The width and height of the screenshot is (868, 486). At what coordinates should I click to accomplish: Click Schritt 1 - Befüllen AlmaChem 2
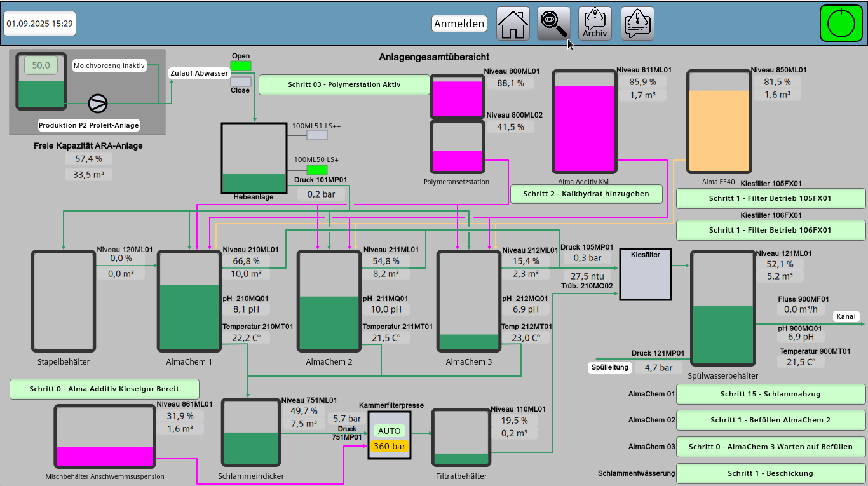tap(771, 420)
